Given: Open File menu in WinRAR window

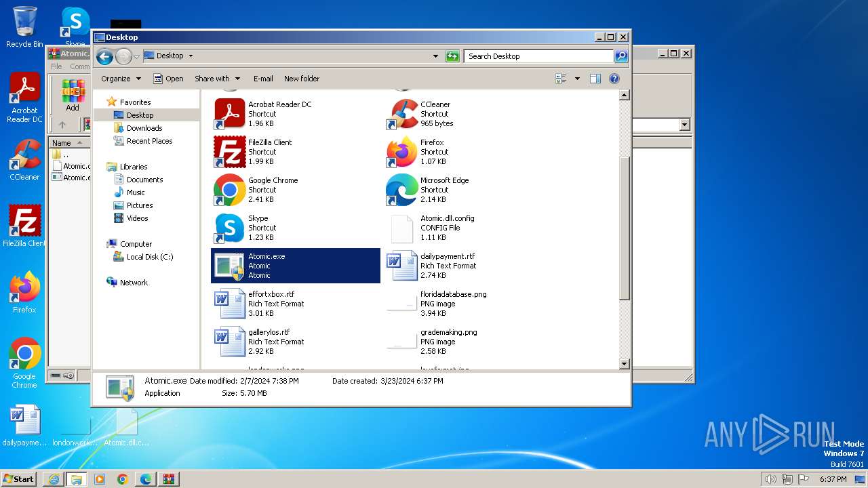Looking at the screenshot, I should 56,66.
